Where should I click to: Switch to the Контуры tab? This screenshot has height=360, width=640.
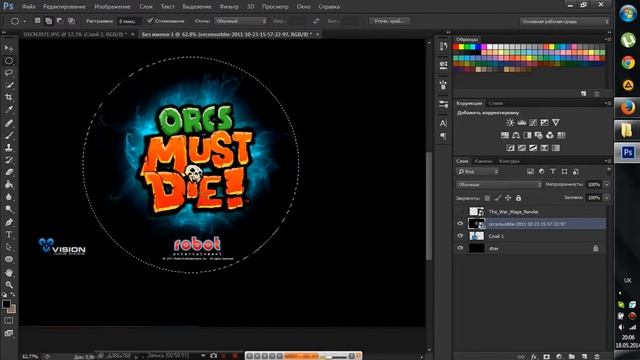509,161
